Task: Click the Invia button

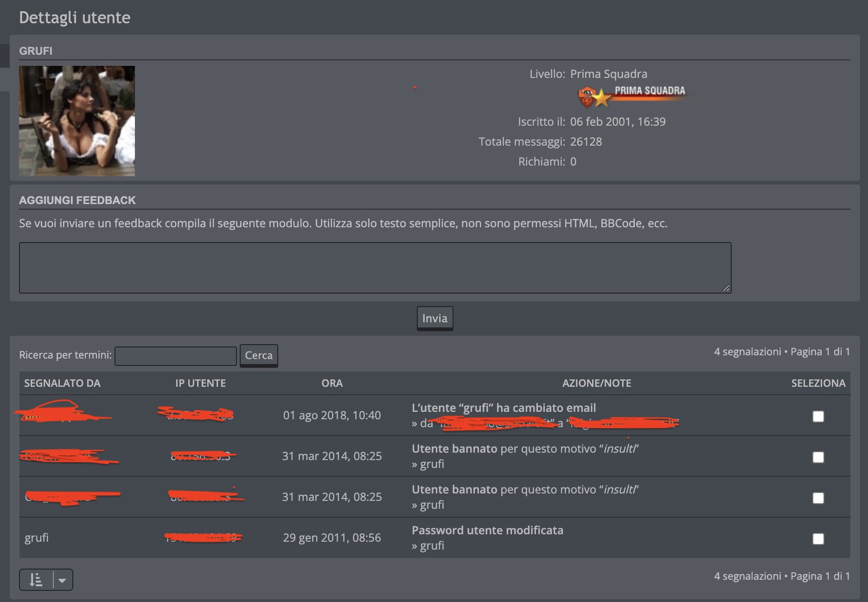Action: [435, 318]
